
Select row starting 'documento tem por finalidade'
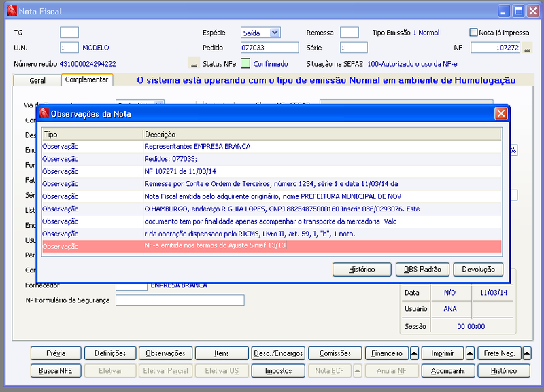(x=271, y=221)
